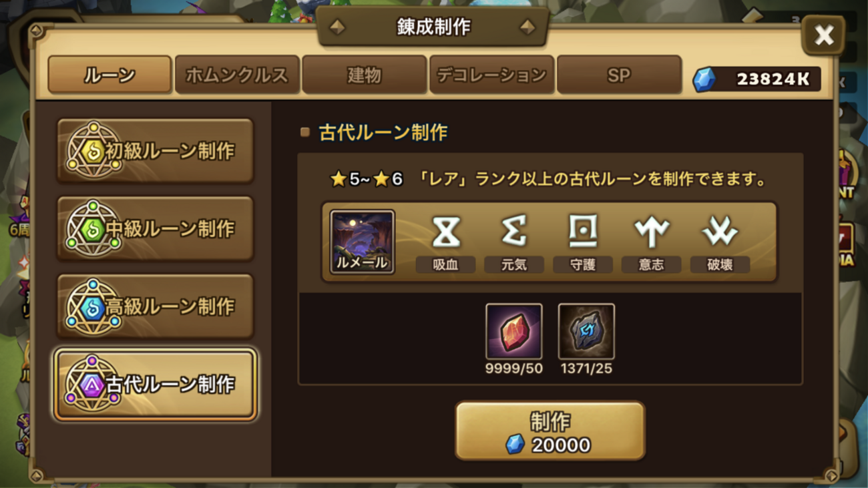Close the 錬成制作 window
Viewport: 868px width, 488px height.
pyautogui.click(x=823, y=35)
